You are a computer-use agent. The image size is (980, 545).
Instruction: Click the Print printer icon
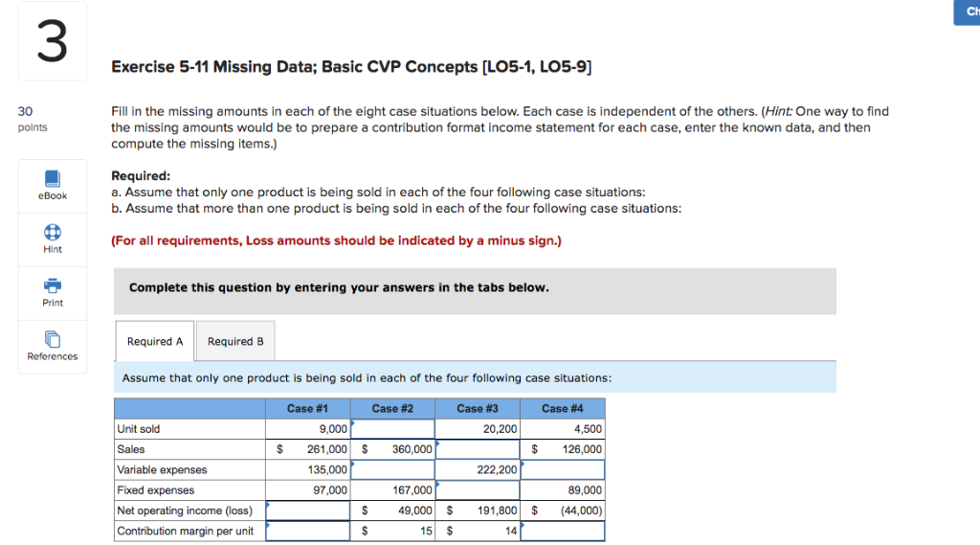point(53,286)
